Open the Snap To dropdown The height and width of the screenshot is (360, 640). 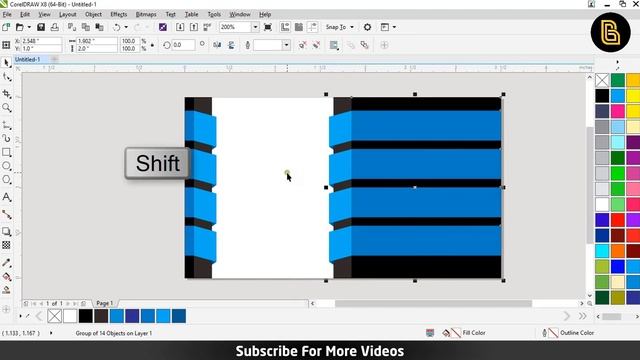(x=340, y=27)
